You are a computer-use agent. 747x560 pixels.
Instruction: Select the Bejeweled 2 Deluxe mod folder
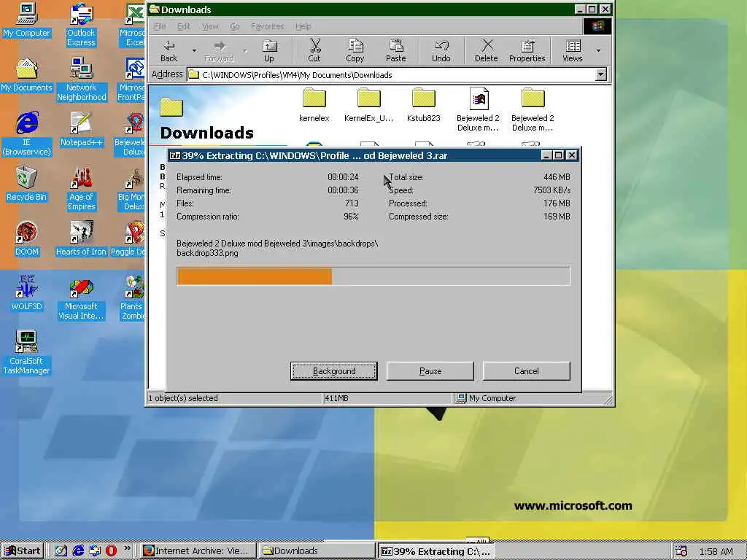[x=533, y=109]
